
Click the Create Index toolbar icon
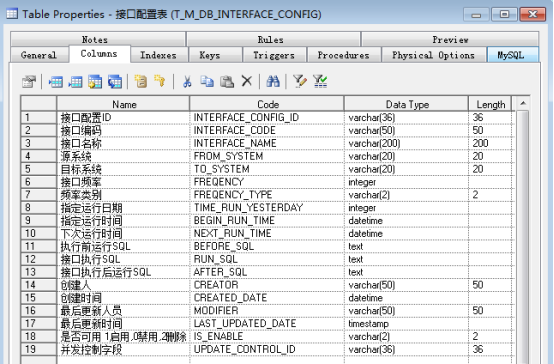(141, 82)
